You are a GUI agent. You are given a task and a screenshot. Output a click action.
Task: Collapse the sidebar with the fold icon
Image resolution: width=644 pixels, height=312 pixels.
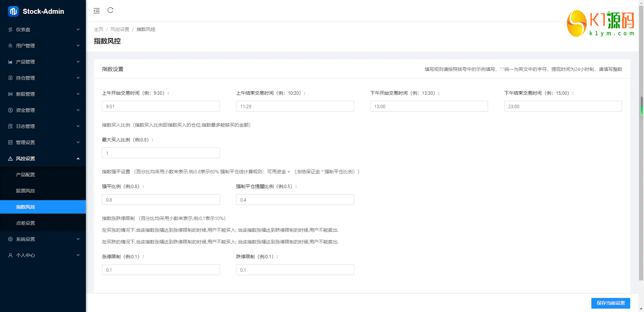(x=97, y=11)
